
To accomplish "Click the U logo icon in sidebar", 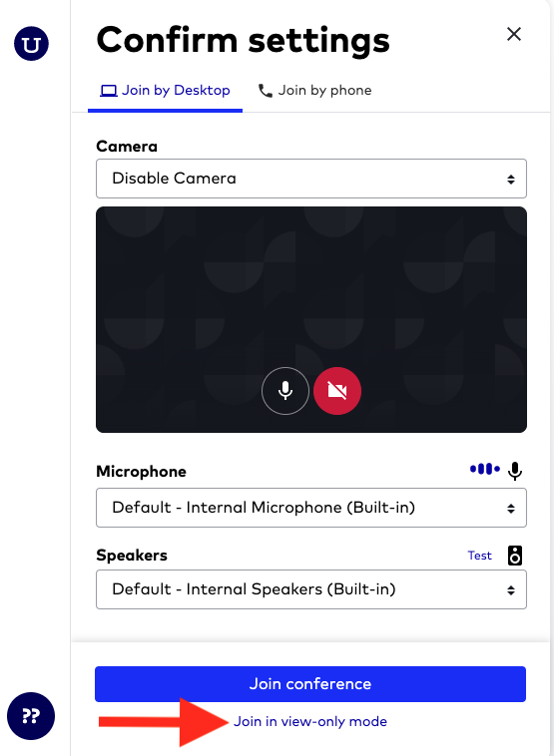I will coord(31,44).
